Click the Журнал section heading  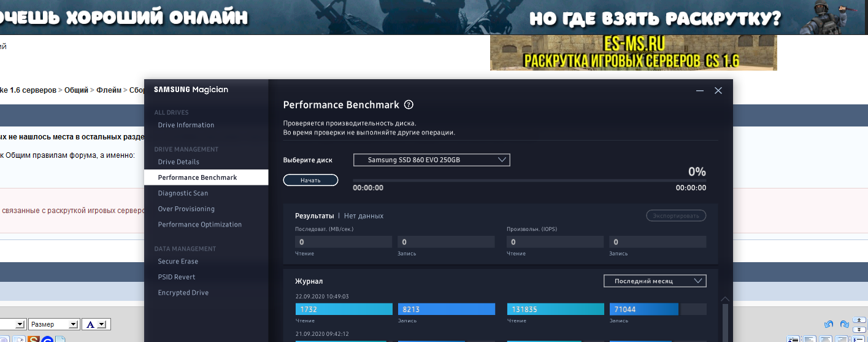pos(309,281)
